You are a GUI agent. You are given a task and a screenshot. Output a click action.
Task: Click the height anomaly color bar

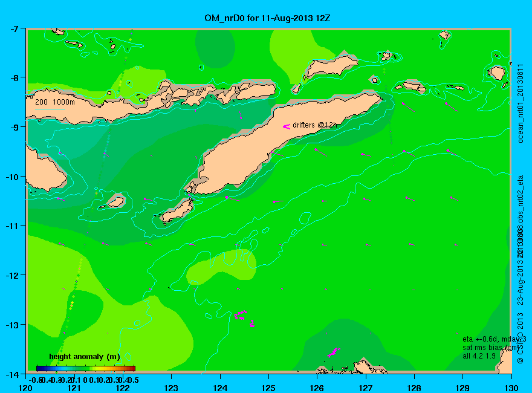86,368
